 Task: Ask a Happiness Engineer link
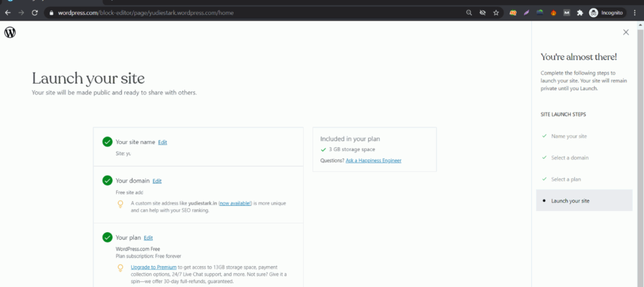[374, 160]
